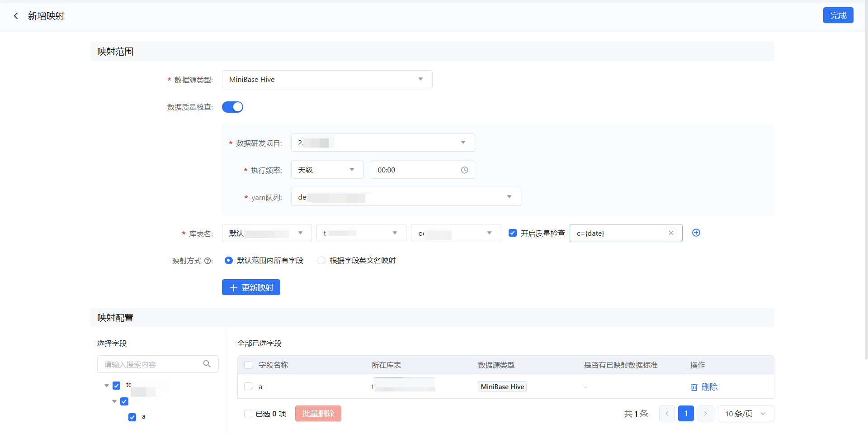This screenshot has width=868, height=434.
Task: Open the 数据源类型 MiniBase Hive dropdown
Action: point(327,79)
